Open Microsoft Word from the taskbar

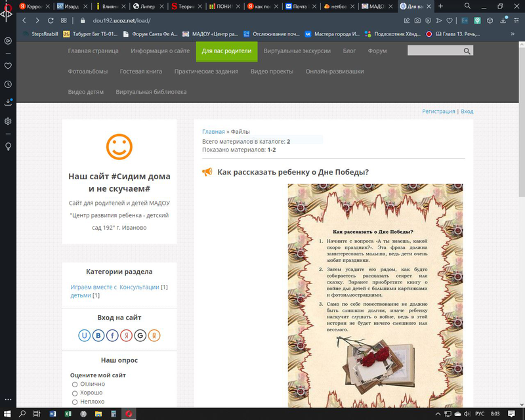click(53, 413)
